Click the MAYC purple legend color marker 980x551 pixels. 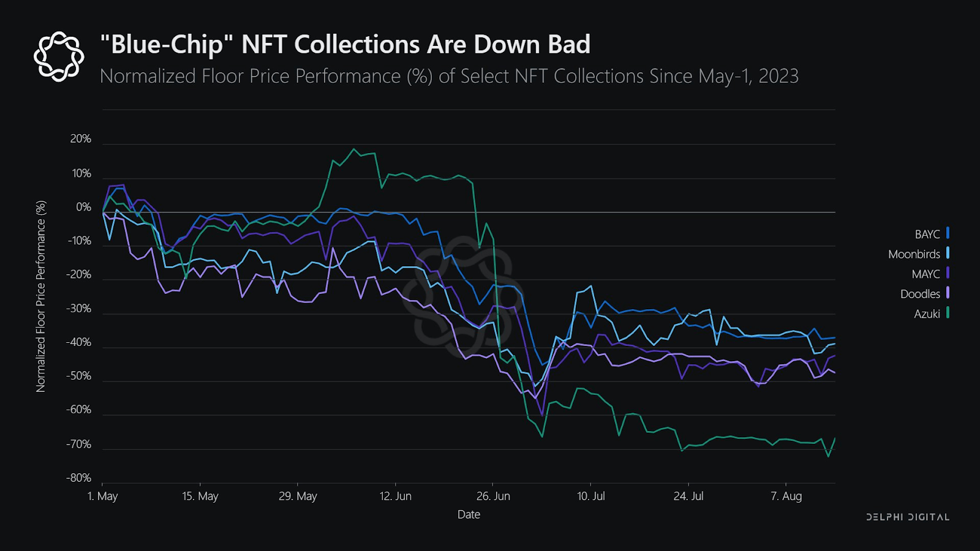pyautogui.click(x=948, y=273)
